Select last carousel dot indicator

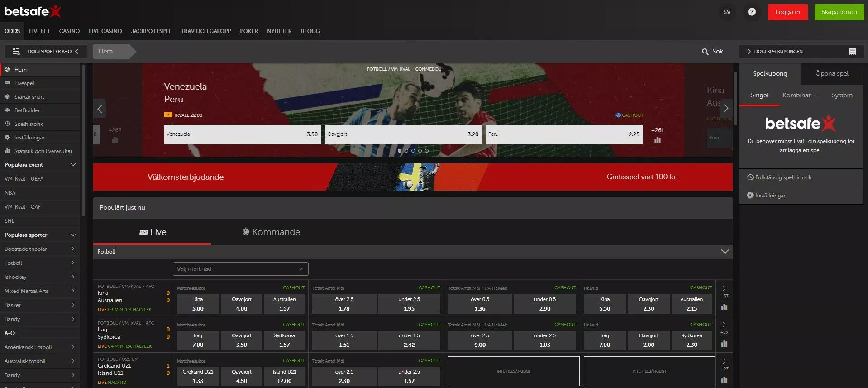click(x=426, y=151)
